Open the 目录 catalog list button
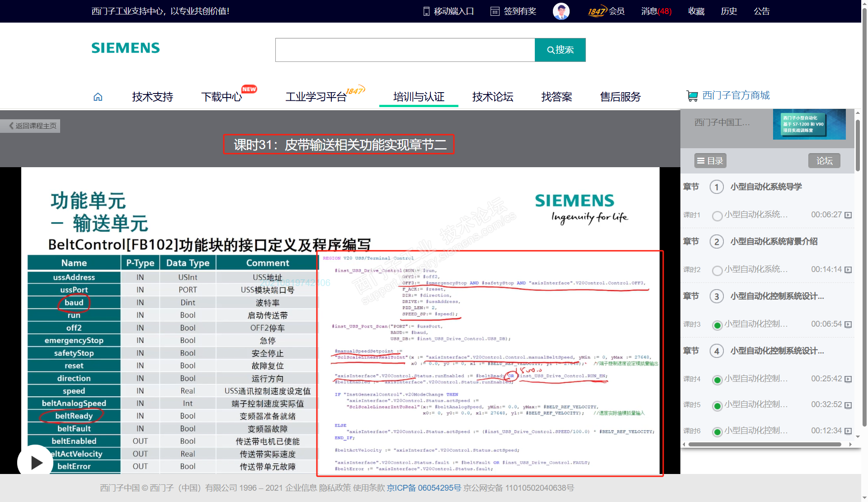This screenshot has height=502, width=868. 710,160
